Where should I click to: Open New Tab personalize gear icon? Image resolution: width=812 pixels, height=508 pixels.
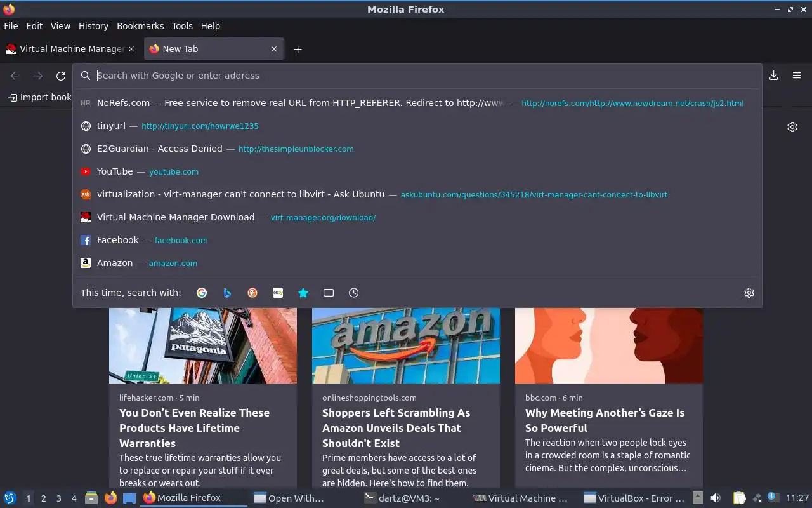(792, 127)
